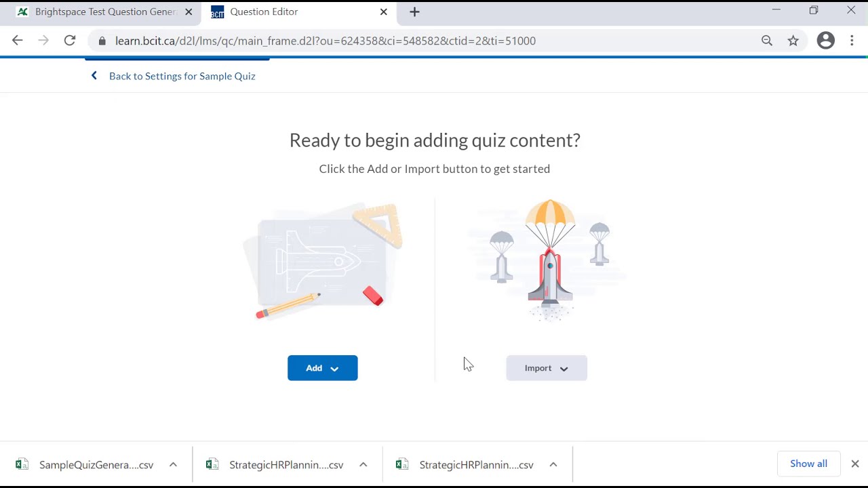Click Excel icon of last StrategicHRPlannin….csv
The image size is (868, 488).
tap(402, 464)
